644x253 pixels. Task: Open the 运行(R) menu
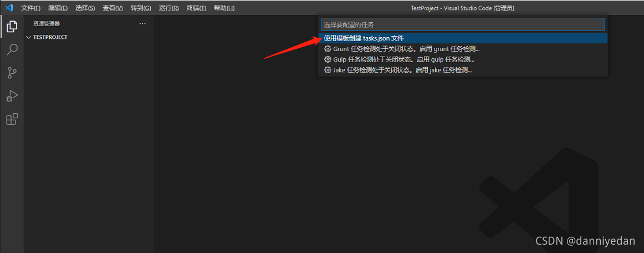168,8
